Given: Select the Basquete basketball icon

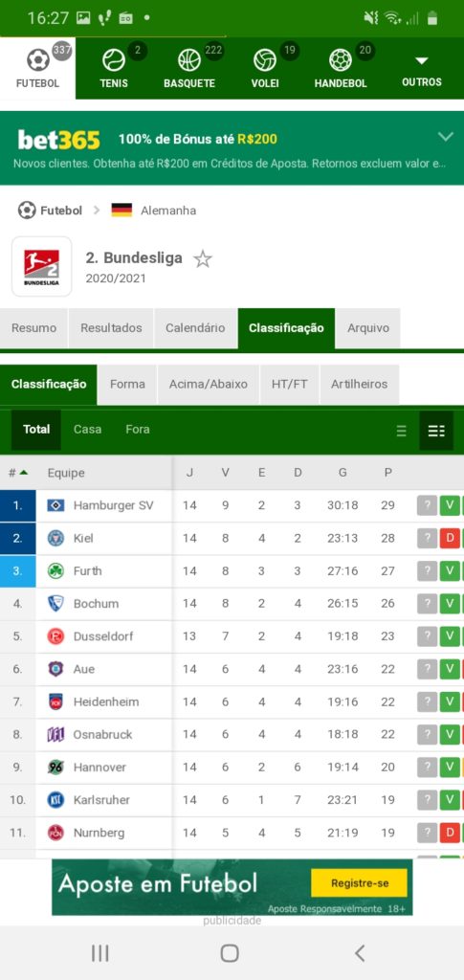Looking at the screenshot, I should point(189,60).
